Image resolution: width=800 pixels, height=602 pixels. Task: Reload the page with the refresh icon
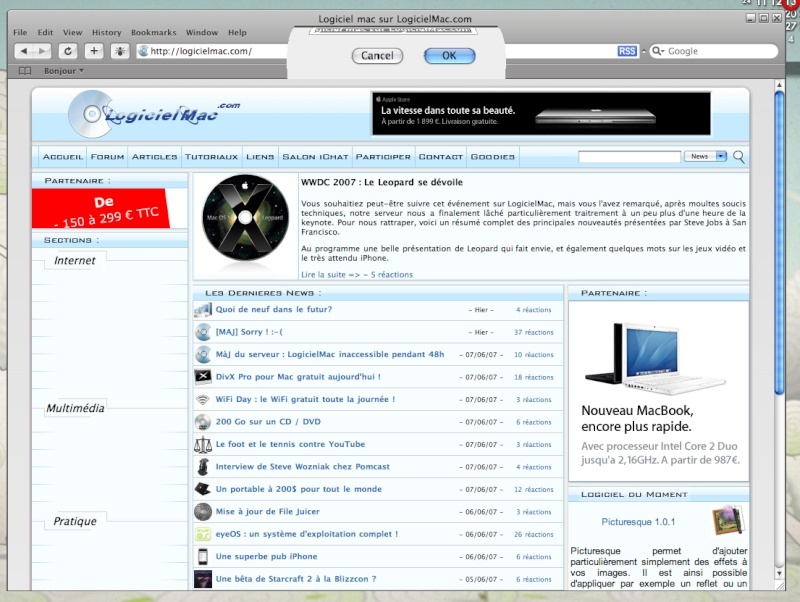click(x=68, y=51)
